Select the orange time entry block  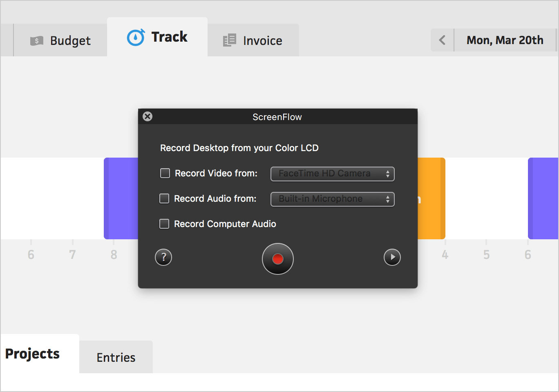coord(431,198)
